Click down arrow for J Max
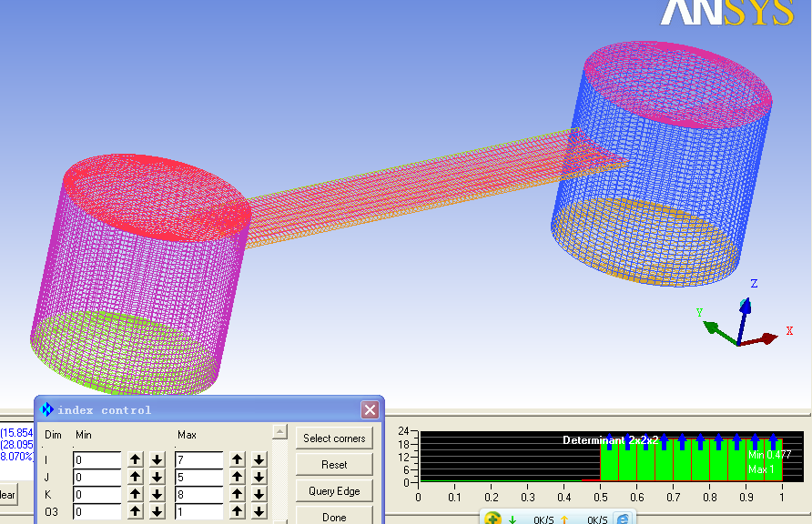 (259, 477)
